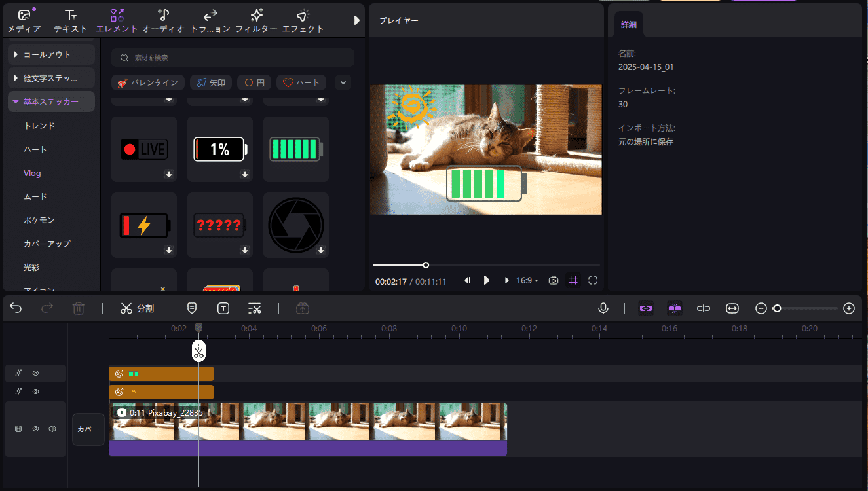Click the マーカー icon in the timeline toolbar
Image resolution: width=868 pixels, height=491 pixels.
pos(191,308)
